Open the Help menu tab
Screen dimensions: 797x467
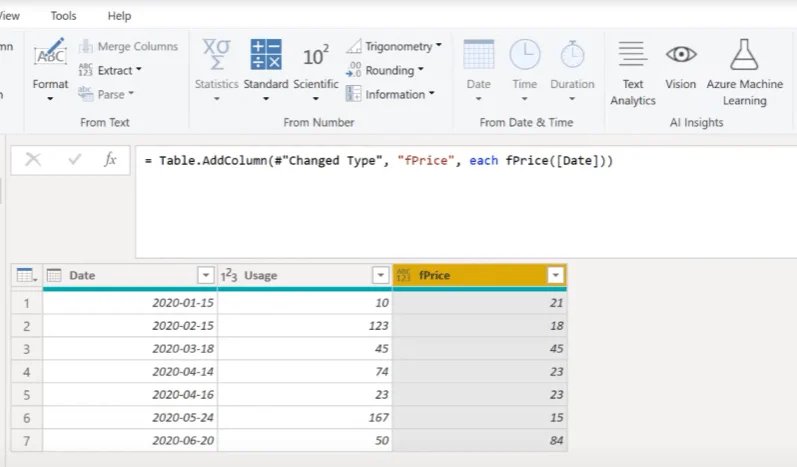(119, 16)
